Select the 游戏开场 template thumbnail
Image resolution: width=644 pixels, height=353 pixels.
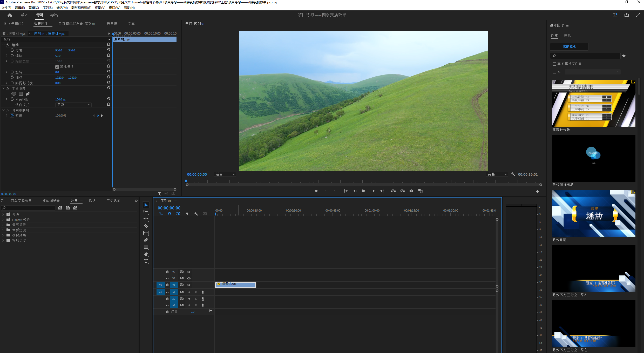coord(594,213)
